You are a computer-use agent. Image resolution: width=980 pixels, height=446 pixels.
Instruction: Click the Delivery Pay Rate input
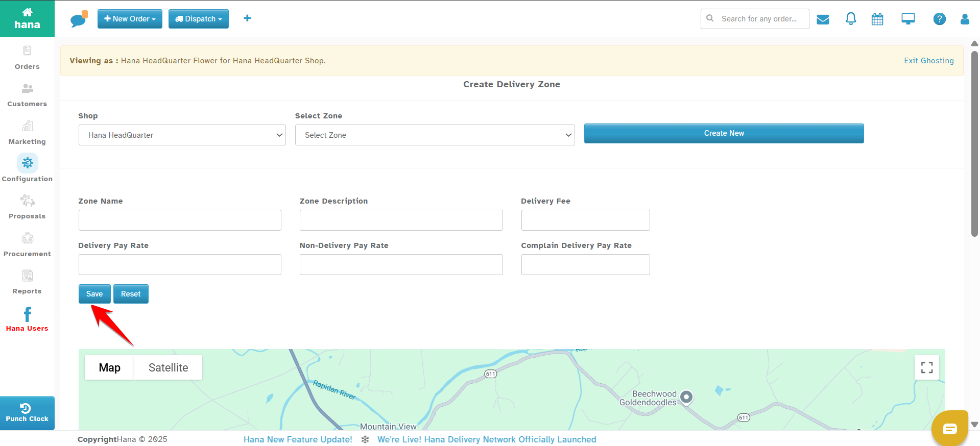point(180,264)
